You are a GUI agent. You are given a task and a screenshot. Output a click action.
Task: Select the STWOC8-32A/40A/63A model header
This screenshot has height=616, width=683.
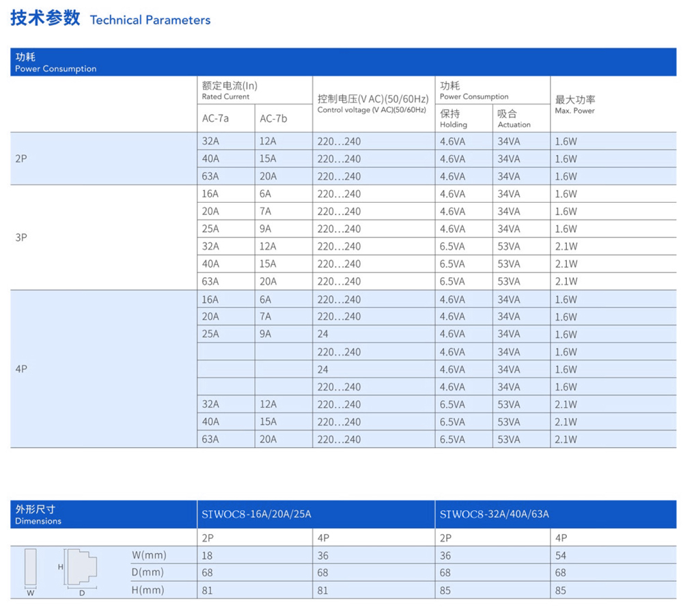pos(494,514)
